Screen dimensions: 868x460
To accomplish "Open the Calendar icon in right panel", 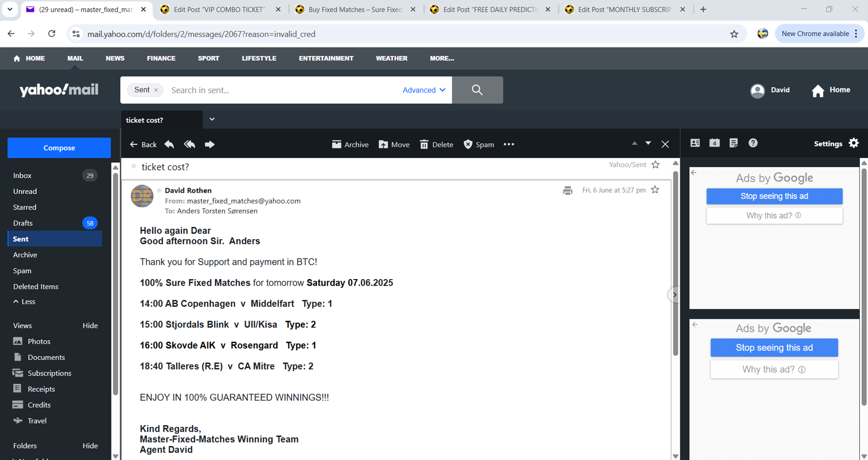I will pyautogui.click(x=714, y=143).
